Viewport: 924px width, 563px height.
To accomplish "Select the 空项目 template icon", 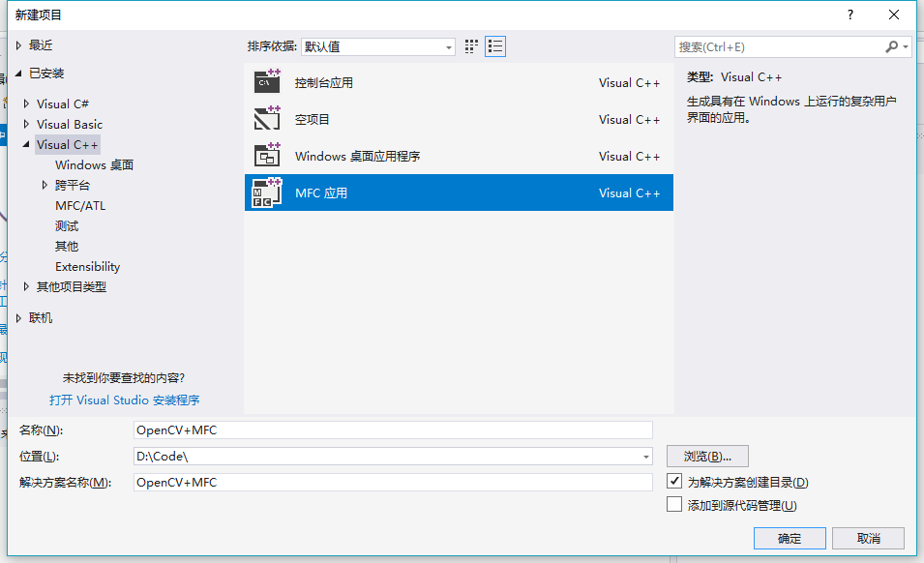I will click(267, 118).
